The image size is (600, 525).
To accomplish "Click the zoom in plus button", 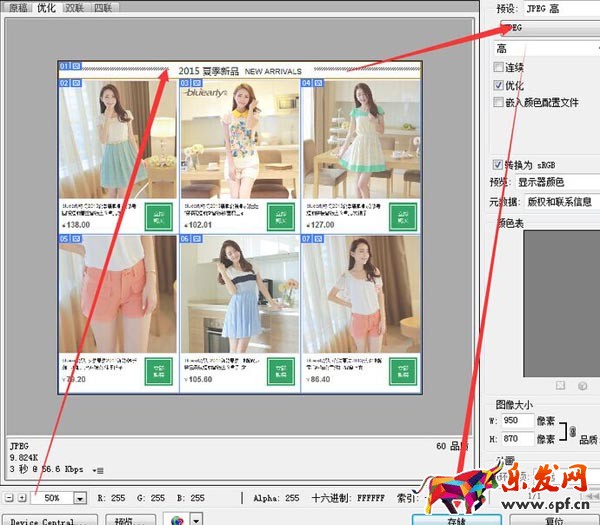I will tap(22, 497).
